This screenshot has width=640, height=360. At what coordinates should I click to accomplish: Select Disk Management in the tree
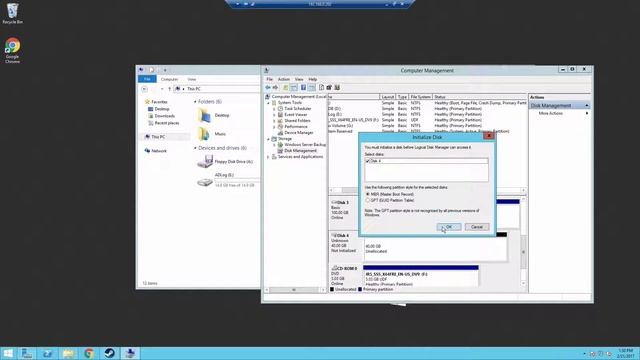(300, 151)
